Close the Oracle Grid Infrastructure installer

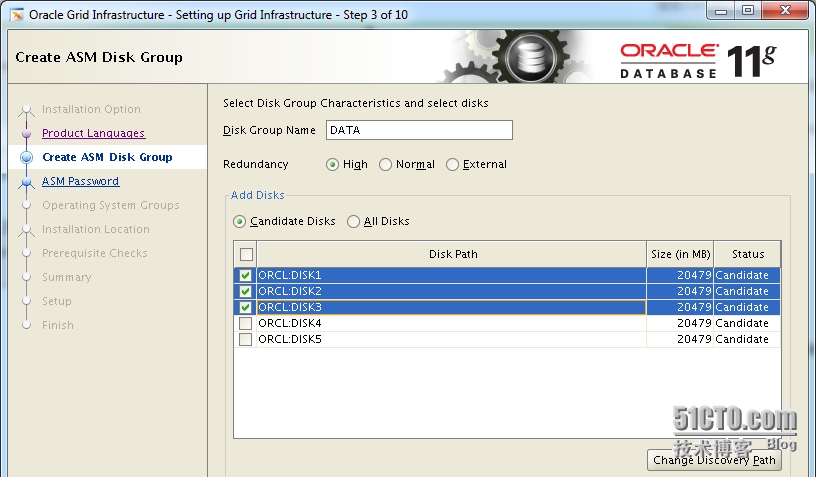(785, 11)
